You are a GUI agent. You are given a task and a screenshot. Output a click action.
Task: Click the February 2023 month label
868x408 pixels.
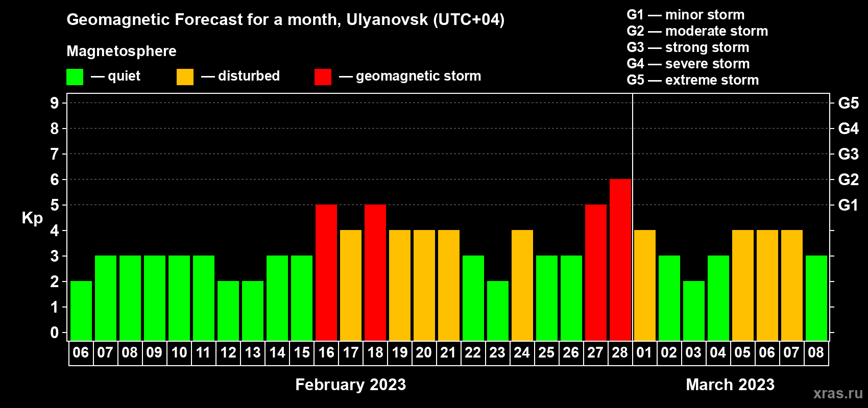(351, 385)
